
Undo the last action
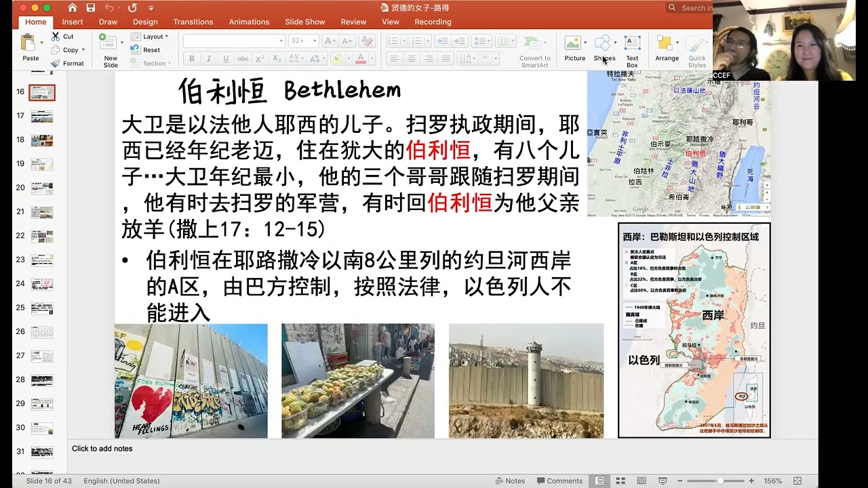pos(109,7)
